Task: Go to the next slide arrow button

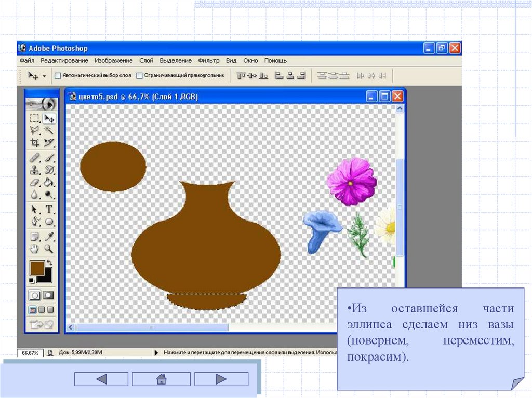Action: click(221, 379)
